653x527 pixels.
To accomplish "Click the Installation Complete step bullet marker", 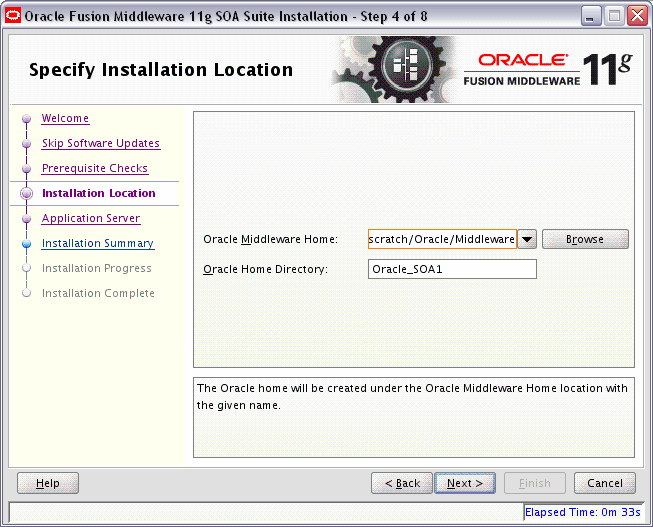I will [27, 293].
